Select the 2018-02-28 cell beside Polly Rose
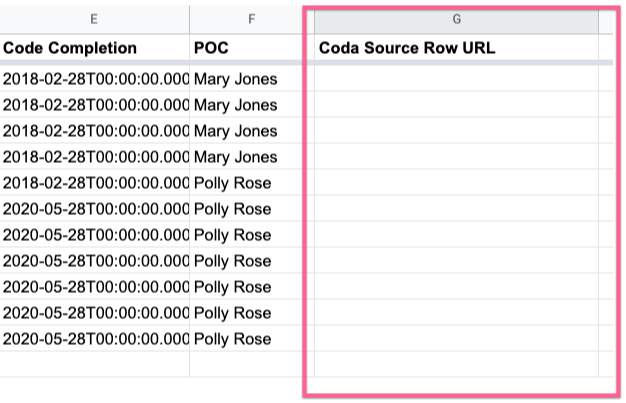The width and height of the screenshot is (626, 403). click(94, 183)
